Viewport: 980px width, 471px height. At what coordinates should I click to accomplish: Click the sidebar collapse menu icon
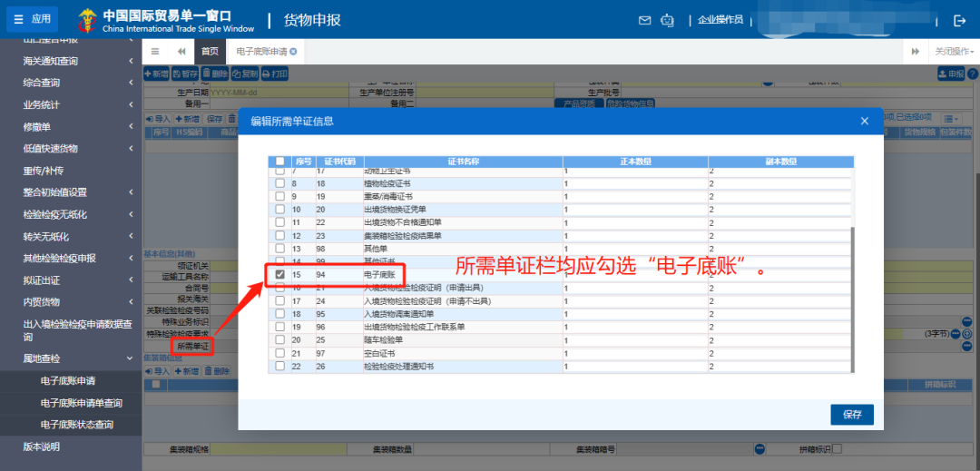(x=155, y=52)
